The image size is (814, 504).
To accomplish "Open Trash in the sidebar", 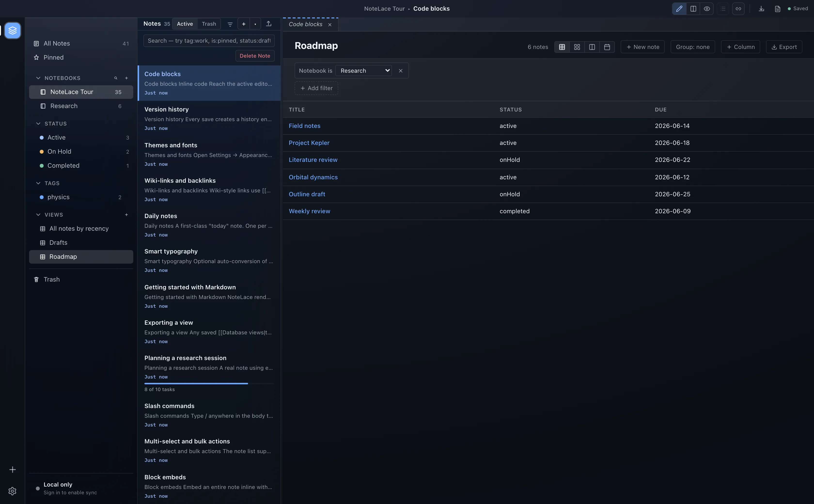I will tap(81, 280).
